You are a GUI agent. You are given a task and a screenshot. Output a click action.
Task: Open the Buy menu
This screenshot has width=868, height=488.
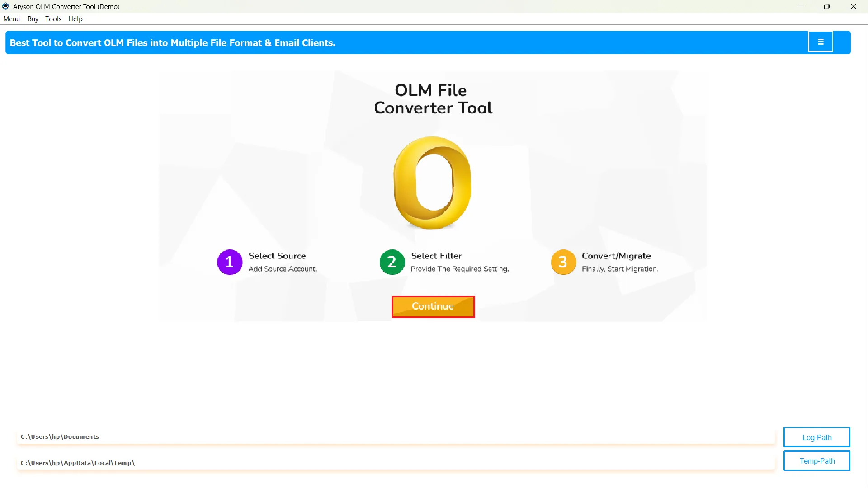tap(33, 19)
